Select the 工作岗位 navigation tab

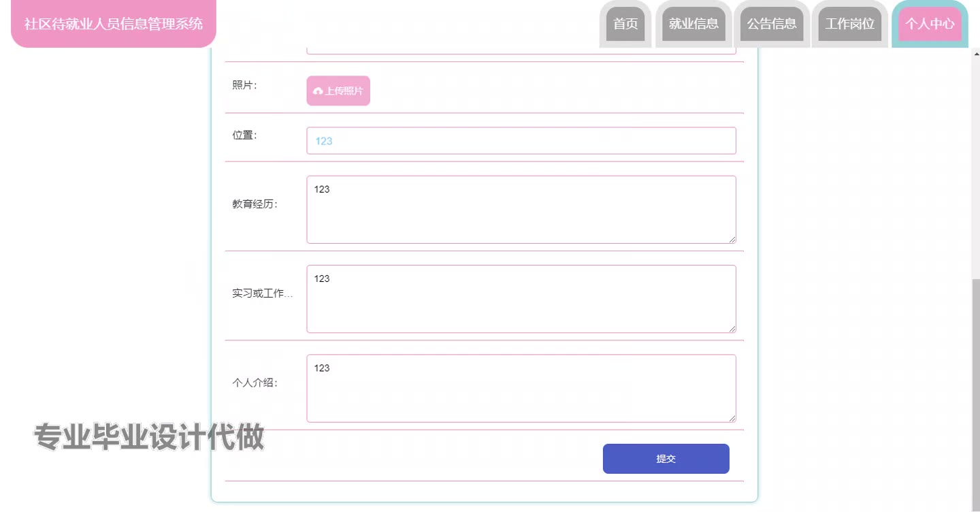849,24
